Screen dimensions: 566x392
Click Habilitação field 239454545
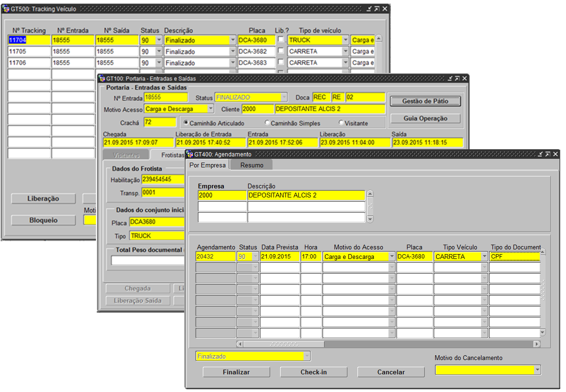pyautogui.click(x=163, y=179)
